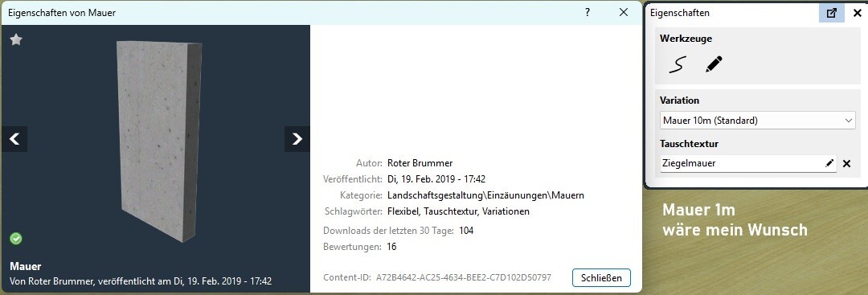Viewport: 868px width, 295px height.
Task: Click the downloads count 104
Action: coord(466,230)
